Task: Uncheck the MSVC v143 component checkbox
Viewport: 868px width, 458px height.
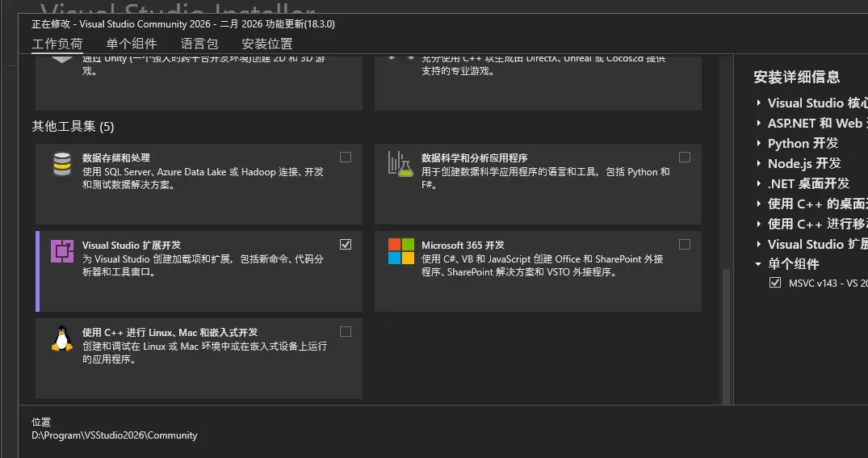Action: (x=775, y=283)
